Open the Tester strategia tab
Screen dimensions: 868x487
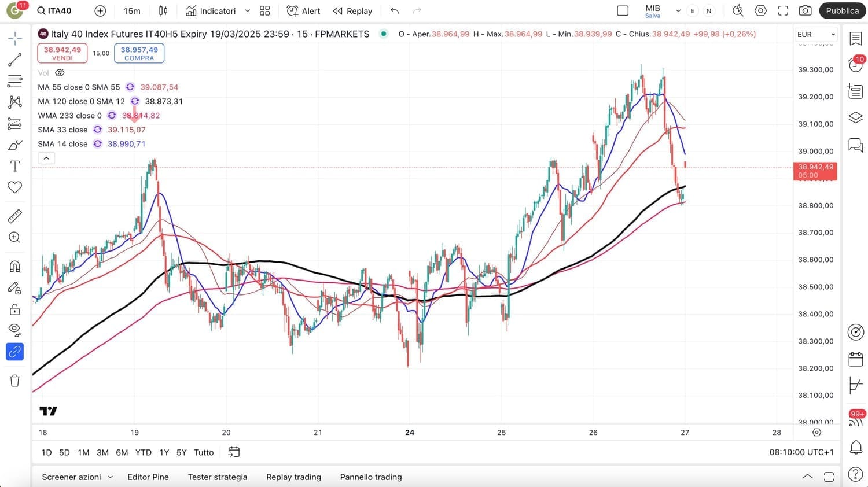(218, 477)
